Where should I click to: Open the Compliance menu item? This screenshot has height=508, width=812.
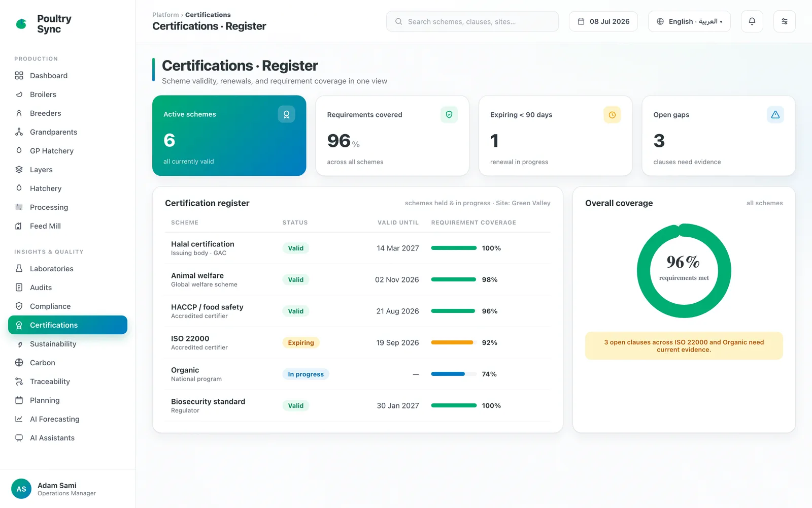[x=67, y=306]
